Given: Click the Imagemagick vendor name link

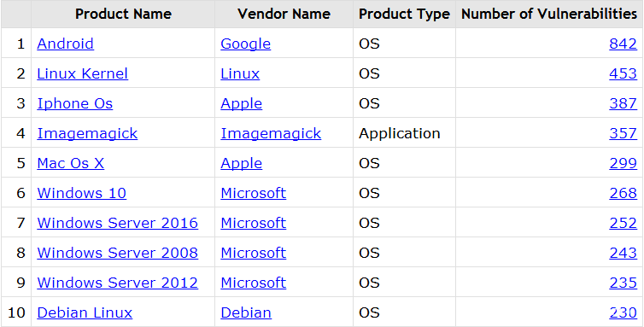Looking at the screenshot, I should (271, 133).
